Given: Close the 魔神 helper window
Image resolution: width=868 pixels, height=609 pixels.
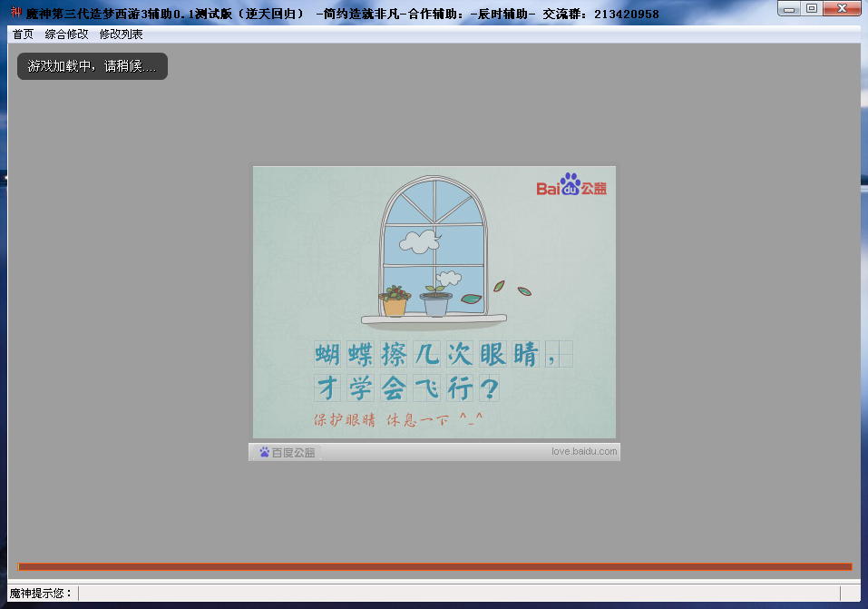Looking at the screenshot, I should click(842, 8).
